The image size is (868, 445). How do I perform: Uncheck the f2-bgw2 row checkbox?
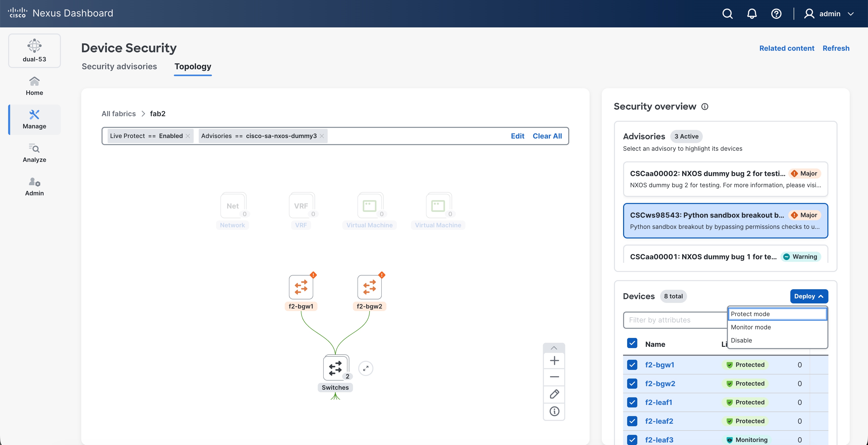tap(632, 384)
